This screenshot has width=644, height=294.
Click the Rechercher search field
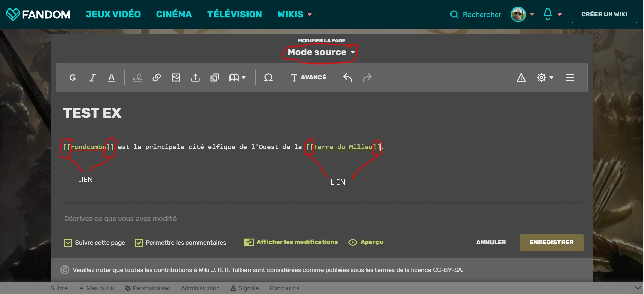pyautogui.click(x=482, y=14)
